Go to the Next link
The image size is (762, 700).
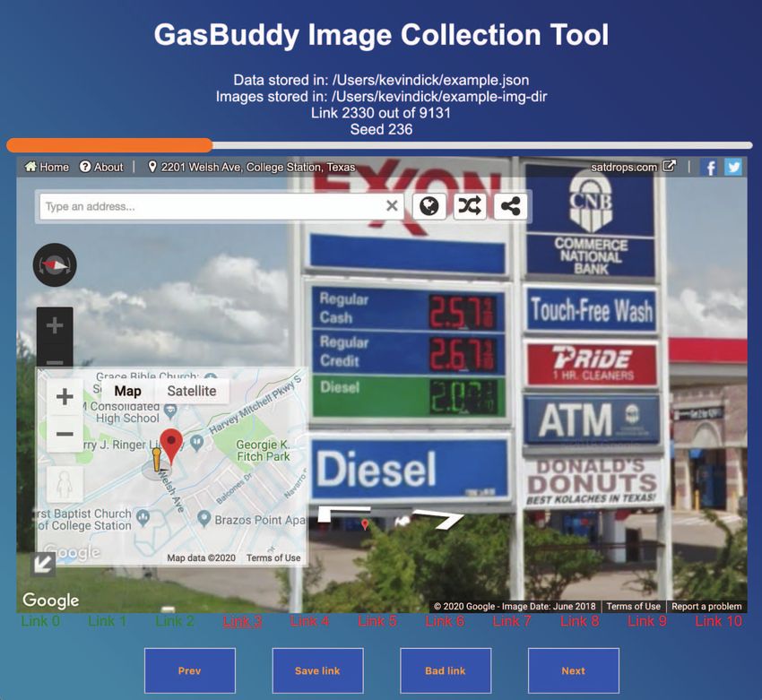573,670
